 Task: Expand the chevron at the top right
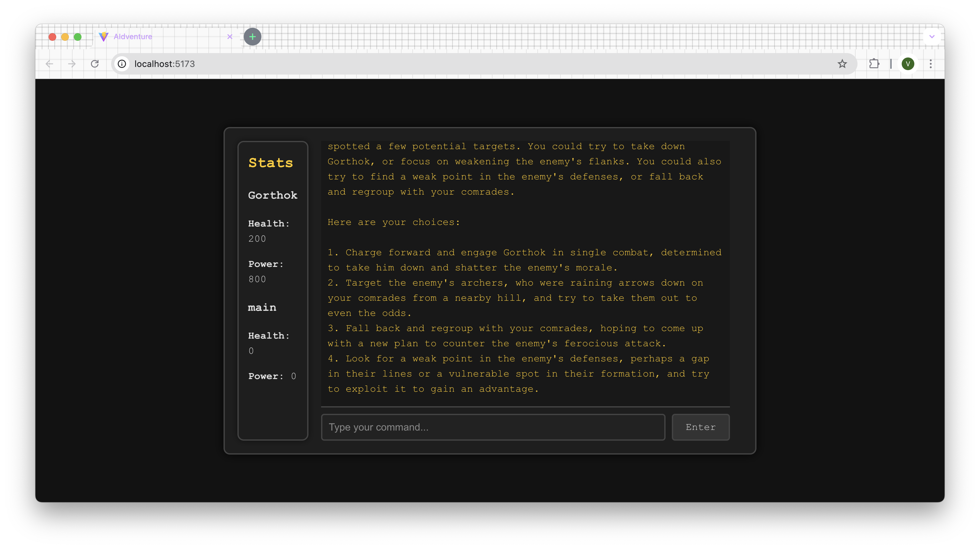tap(931, 37)
